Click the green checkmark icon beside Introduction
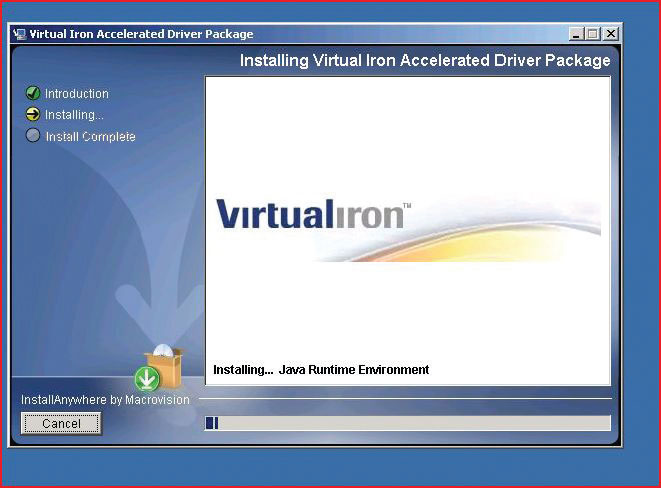The image size is (661, 488). click(x=33, y=94)
